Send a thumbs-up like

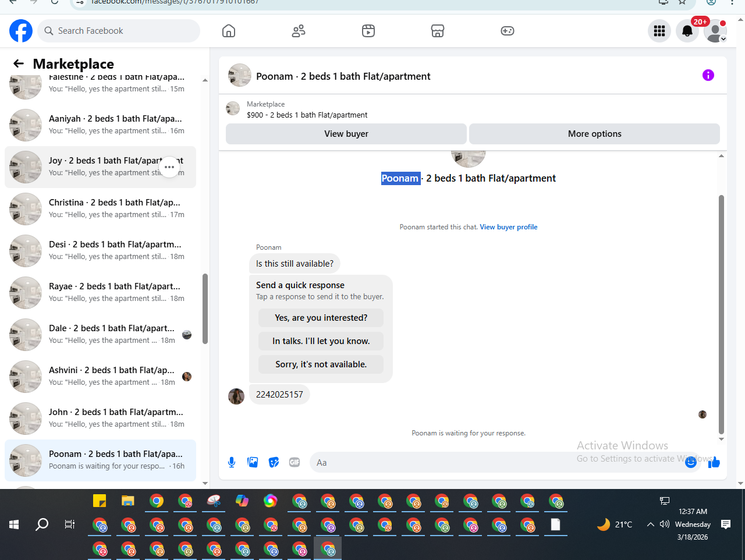click(714, 463)
